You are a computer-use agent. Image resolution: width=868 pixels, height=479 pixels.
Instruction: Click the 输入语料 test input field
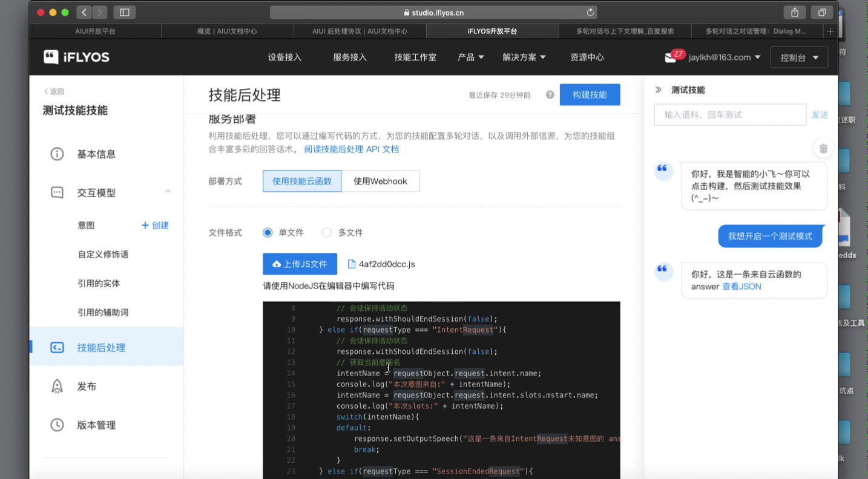730,115
